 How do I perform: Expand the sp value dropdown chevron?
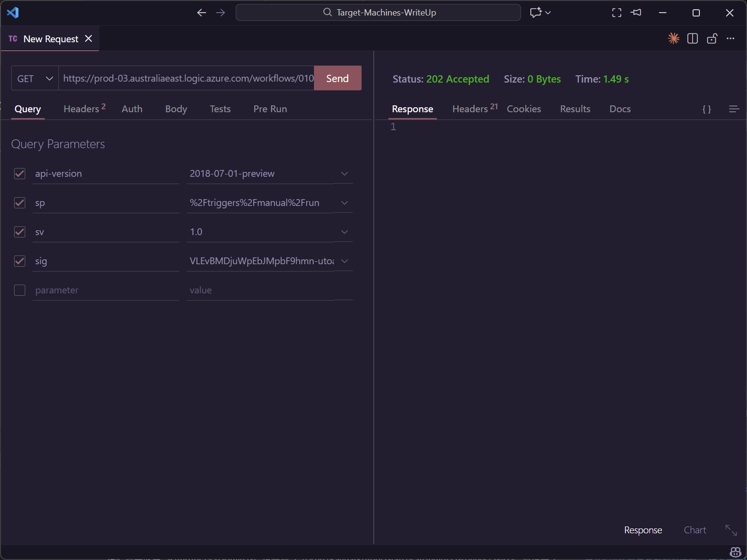pos(345,203)
